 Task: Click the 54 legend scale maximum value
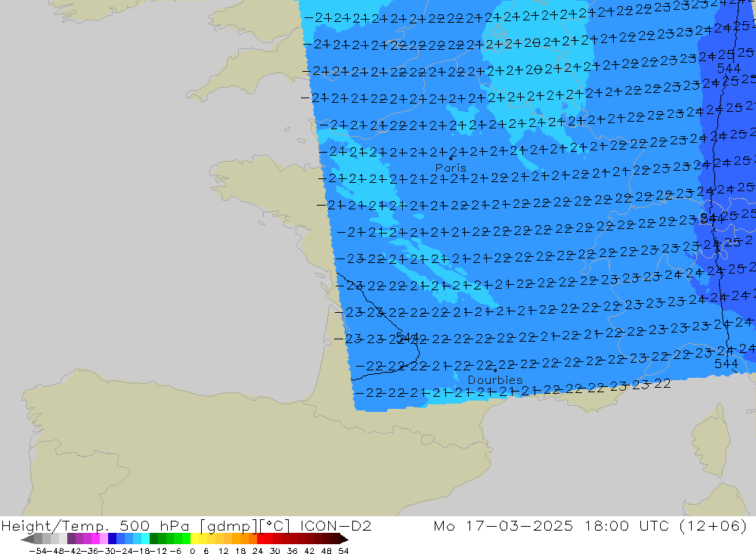click(343, 551)
